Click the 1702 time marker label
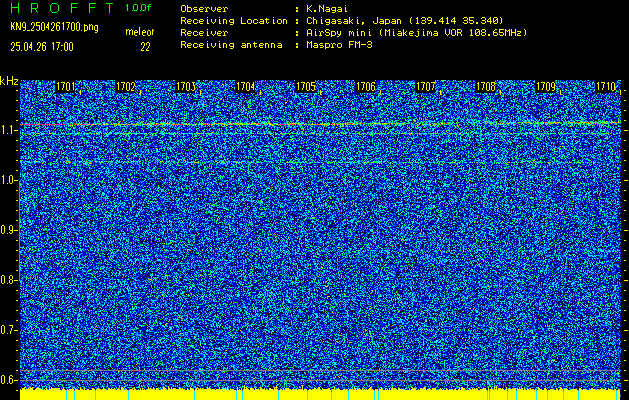 (x=125, y=87)
